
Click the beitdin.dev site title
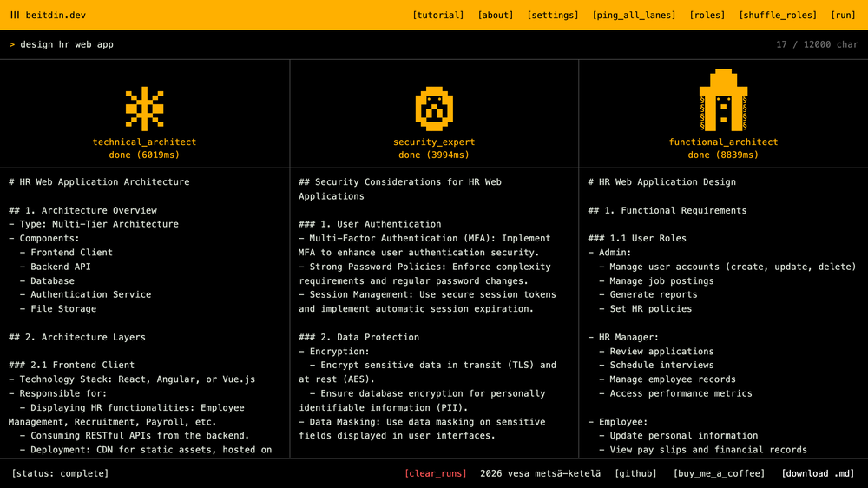(x=56, y=15)
